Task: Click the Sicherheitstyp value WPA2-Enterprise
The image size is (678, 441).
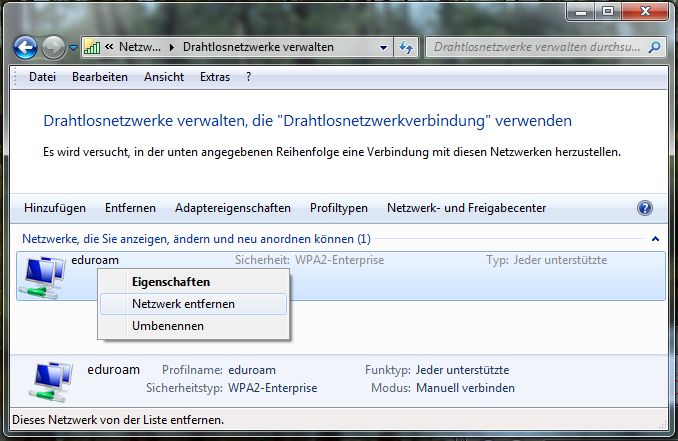Action: point(272,388)
